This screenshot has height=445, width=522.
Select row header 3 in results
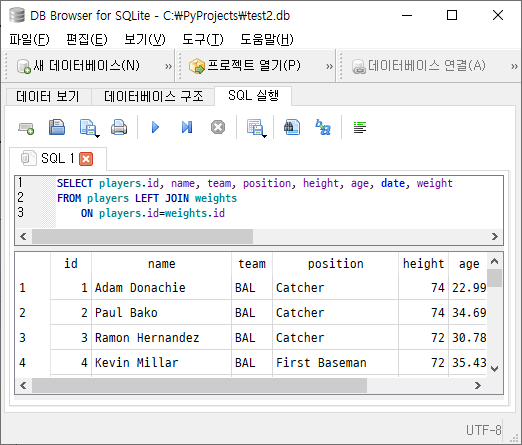(x=33, y=338)
